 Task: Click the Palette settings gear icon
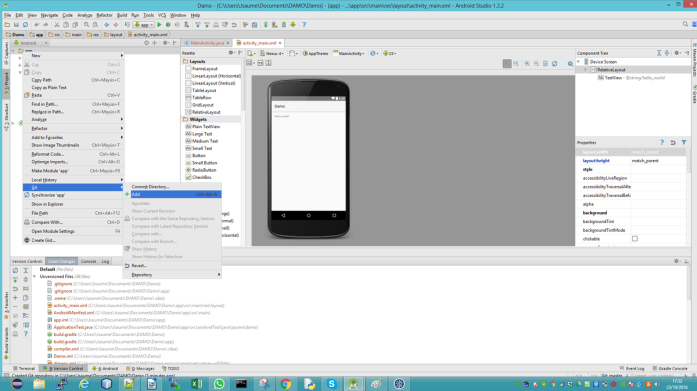pos(232,53)
